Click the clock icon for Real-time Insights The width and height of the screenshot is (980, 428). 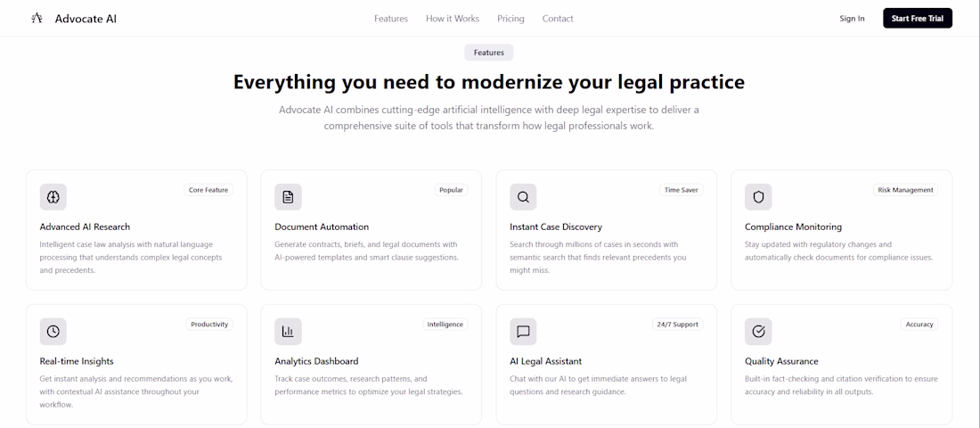(53, 332)
